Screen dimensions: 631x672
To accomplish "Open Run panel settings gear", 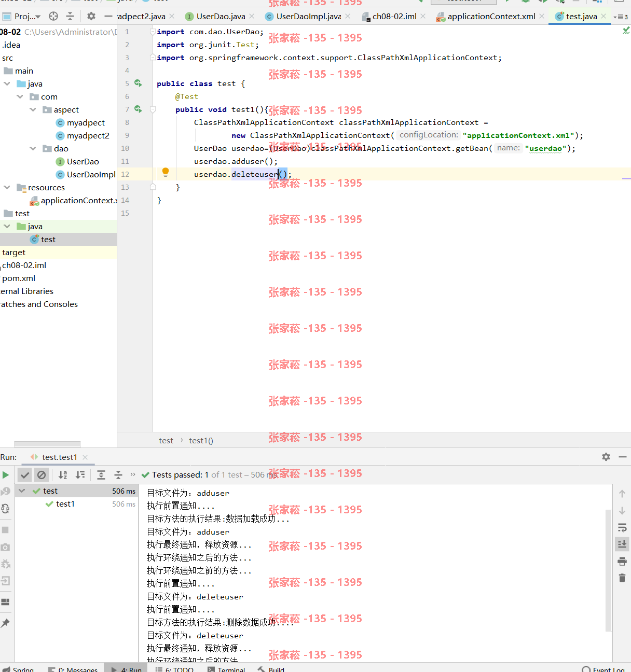I will coord(606,457).
